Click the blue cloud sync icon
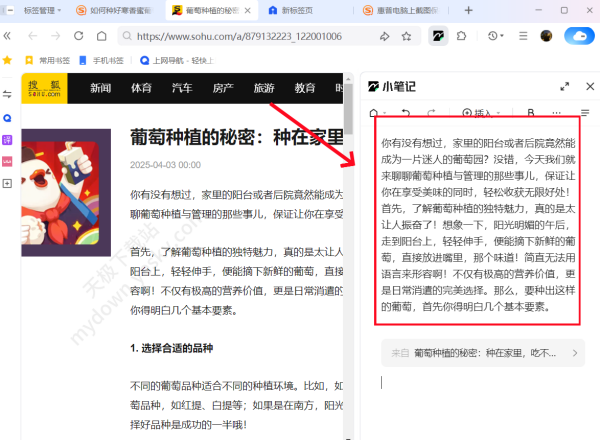This screenshot has height=440, width=600. coord(578,36)
